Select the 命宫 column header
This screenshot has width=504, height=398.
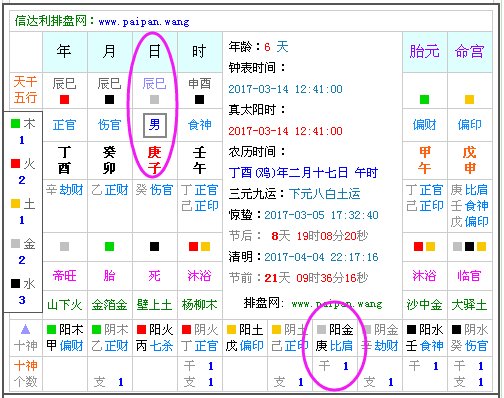point(469,52)
